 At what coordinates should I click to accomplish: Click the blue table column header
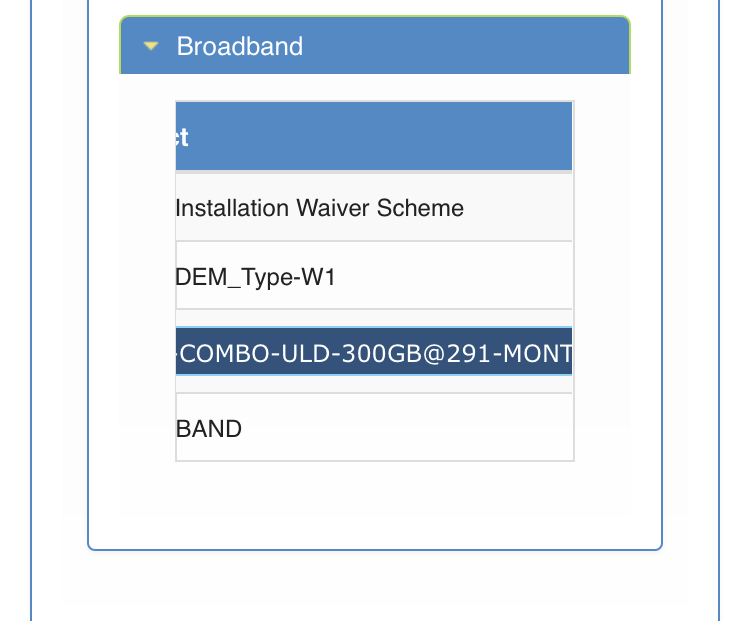(373, 137)
